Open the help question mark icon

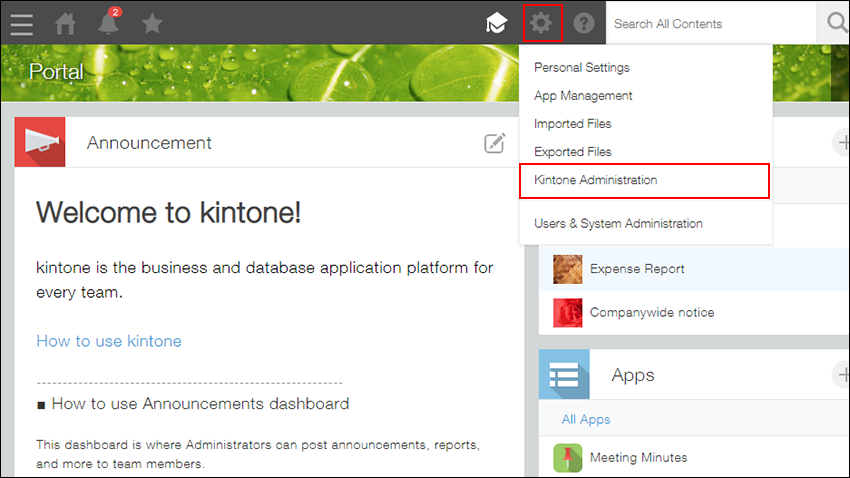coord(584,23)
